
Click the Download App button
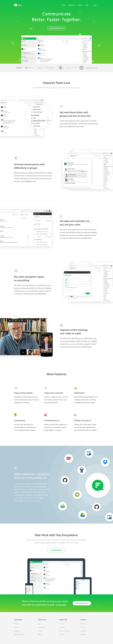[56, 550]
